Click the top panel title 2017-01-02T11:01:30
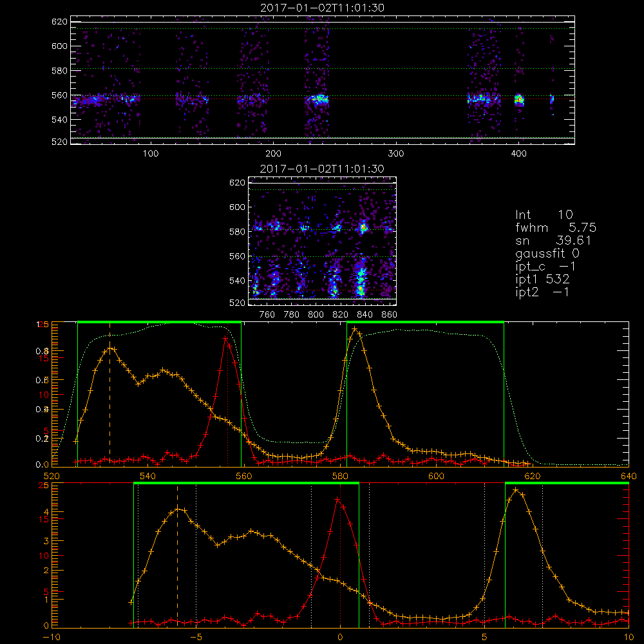644x644 pixels. 323,8
